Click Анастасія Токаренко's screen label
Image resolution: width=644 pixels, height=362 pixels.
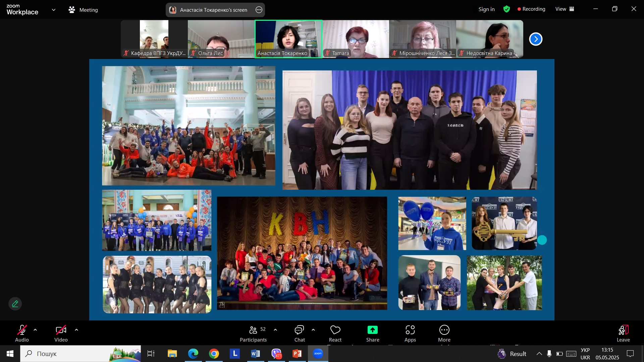coord(214,10)
